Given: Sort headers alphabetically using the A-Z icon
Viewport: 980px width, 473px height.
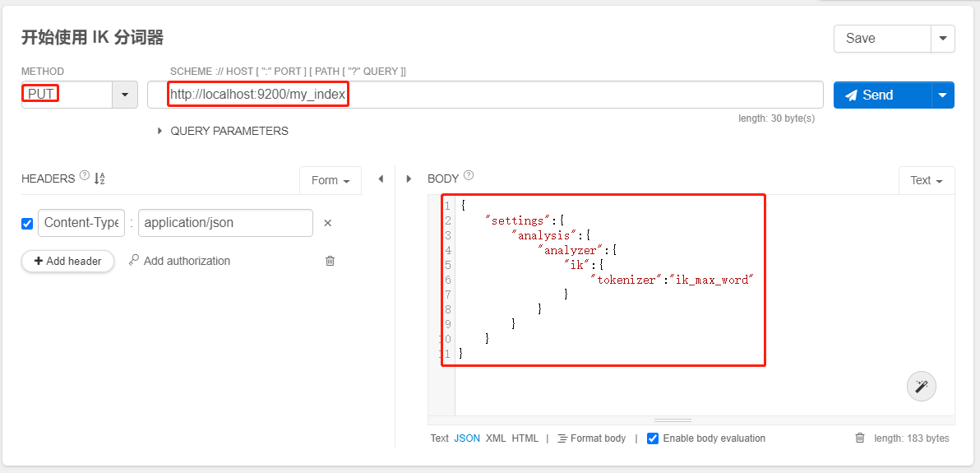Looking at the screenshot, I should click(x=99, y=179).
